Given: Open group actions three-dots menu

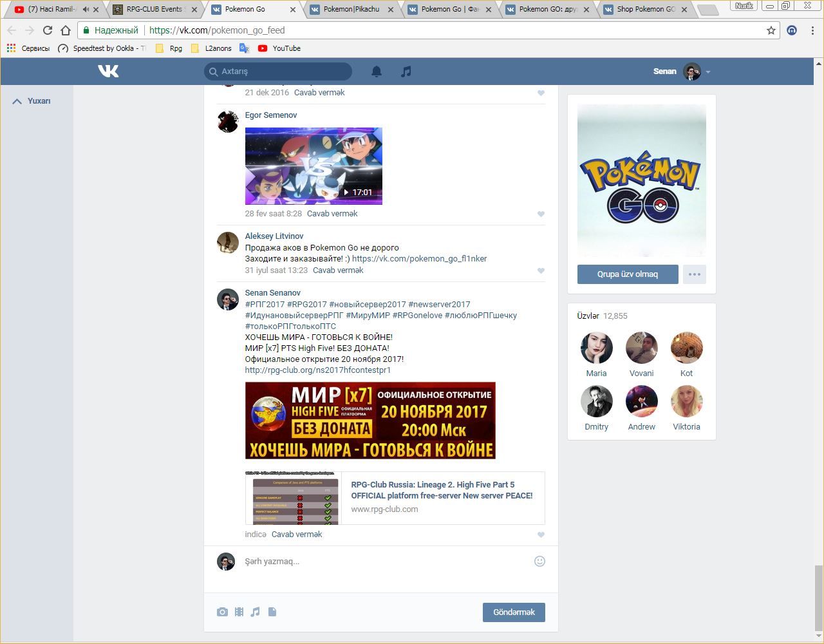Looking at the screenshot, I should click(694, 274).
